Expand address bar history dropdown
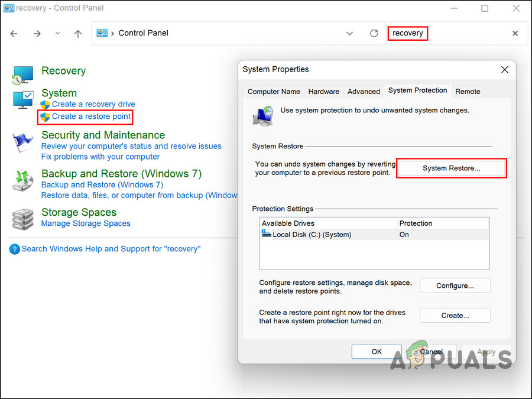 [x=349, y=33]
